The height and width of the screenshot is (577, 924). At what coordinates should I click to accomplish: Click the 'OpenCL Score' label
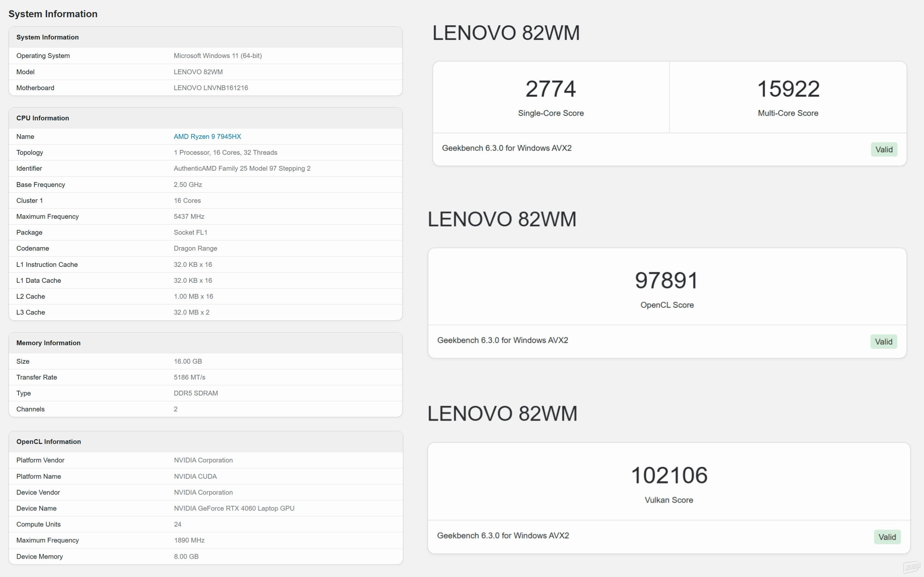[667, 305]
